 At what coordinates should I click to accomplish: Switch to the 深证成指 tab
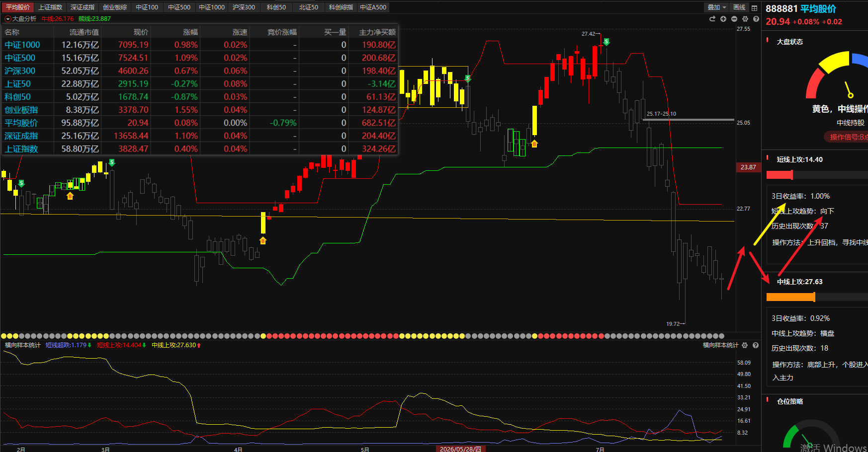click(83, 7)
